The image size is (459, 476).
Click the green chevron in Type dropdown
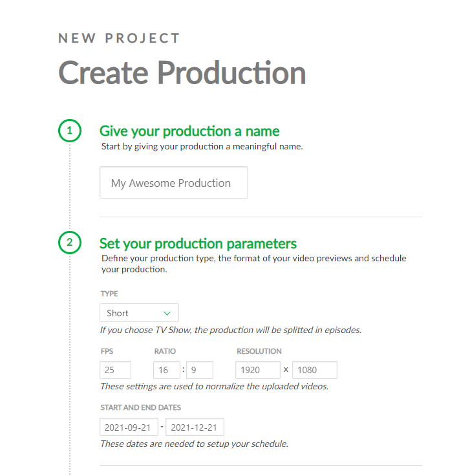[x=167, y=313]
